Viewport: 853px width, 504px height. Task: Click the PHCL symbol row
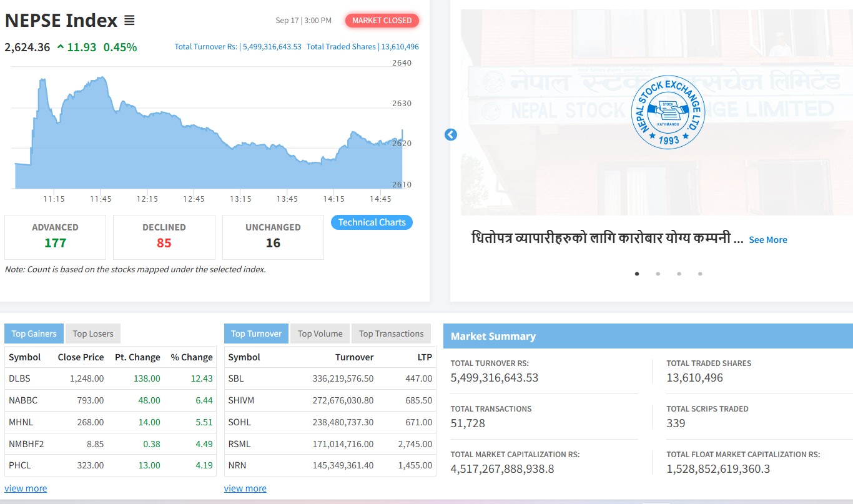pyautogui.click(x=111, y=465)
